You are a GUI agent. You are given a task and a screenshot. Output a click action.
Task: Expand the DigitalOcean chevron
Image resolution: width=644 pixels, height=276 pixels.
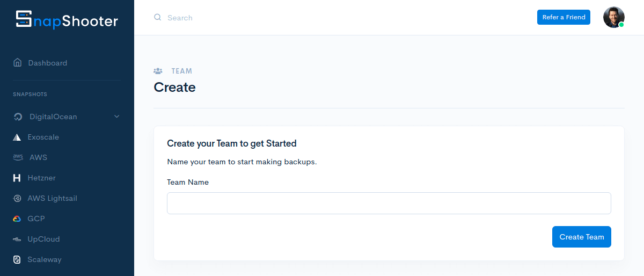click(x=117, y=117)
